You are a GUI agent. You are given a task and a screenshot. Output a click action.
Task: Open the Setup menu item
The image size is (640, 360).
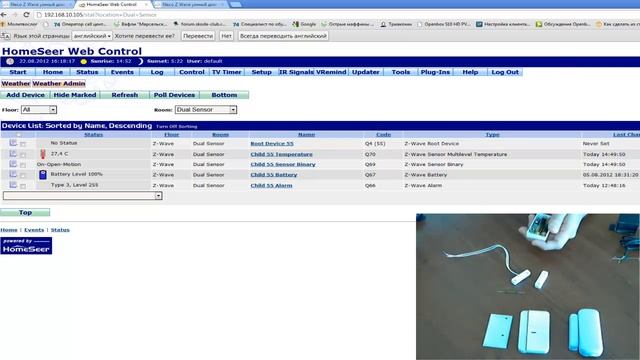pos(261,72)
